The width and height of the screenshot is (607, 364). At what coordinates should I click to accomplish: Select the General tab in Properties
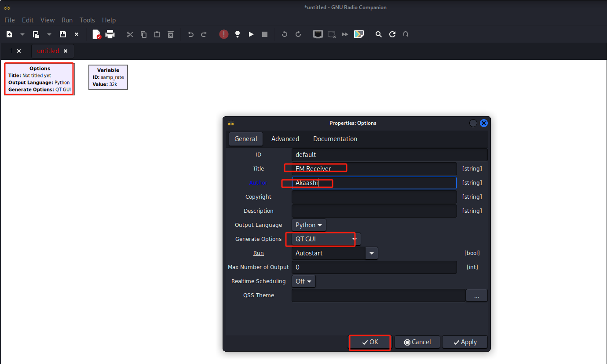point(246,139)
